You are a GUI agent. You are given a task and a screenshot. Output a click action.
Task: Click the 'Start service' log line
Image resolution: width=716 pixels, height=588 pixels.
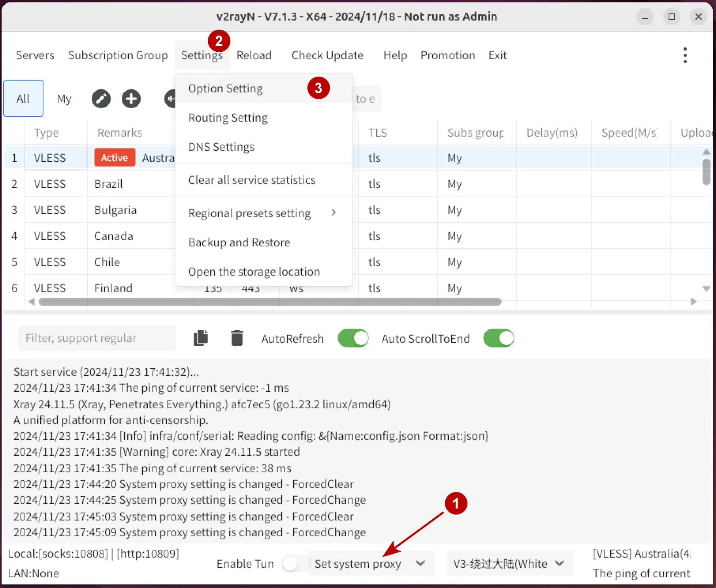[106, 372]
